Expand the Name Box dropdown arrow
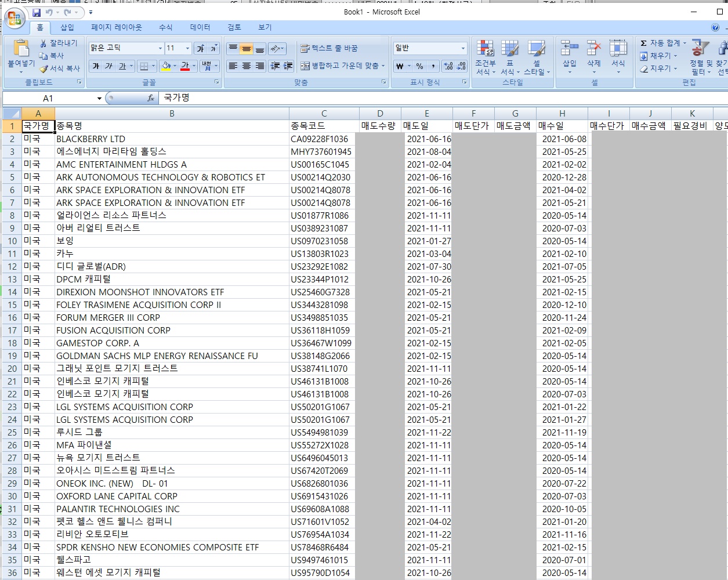The image size is (728, 580). click(99, 98)
